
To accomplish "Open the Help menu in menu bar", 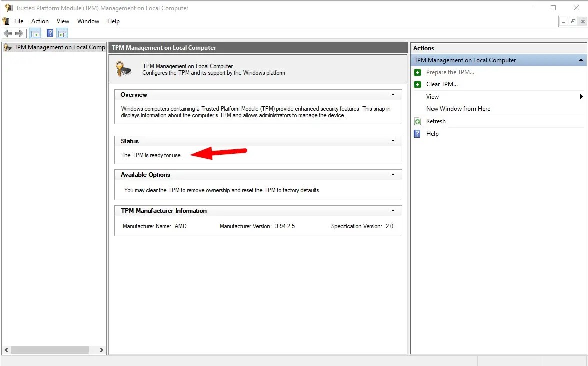I will pyautogui.click(x=113, y=21).
